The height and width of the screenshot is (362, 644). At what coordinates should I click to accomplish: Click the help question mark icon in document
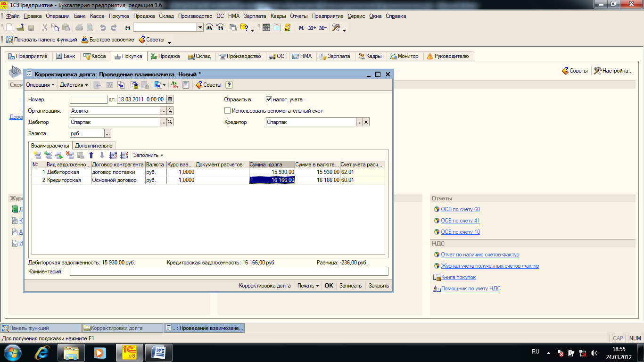click(229, 85)
